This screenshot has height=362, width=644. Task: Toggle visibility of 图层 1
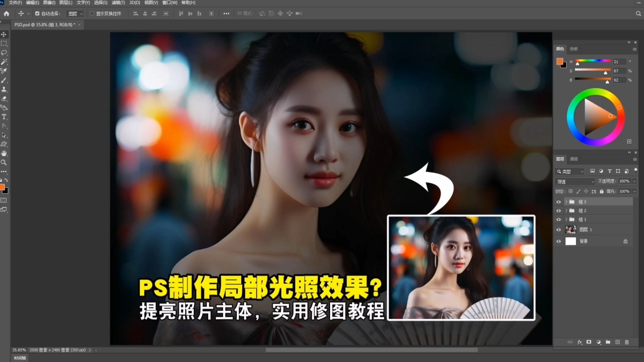coord(559,230)
